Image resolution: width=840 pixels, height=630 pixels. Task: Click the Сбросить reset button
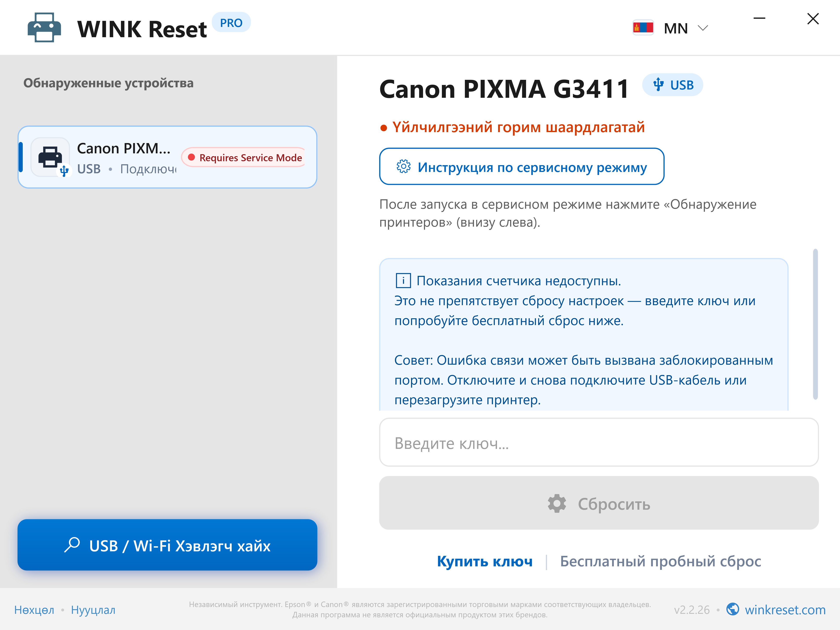coord(598,503)
